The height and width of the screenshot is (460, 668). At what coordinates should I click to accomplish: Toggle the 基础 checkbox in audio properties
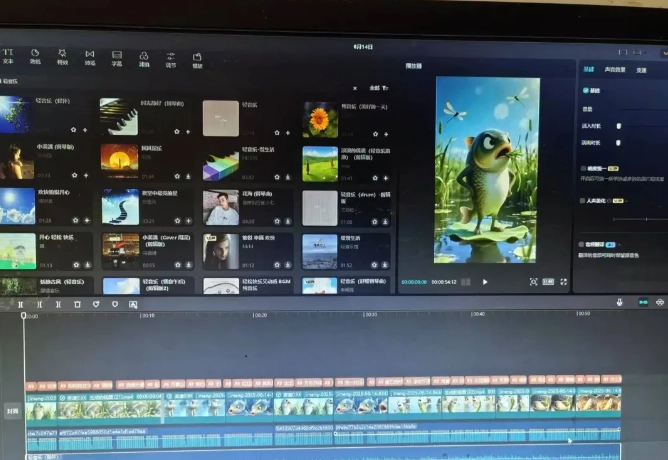point(586,90)
